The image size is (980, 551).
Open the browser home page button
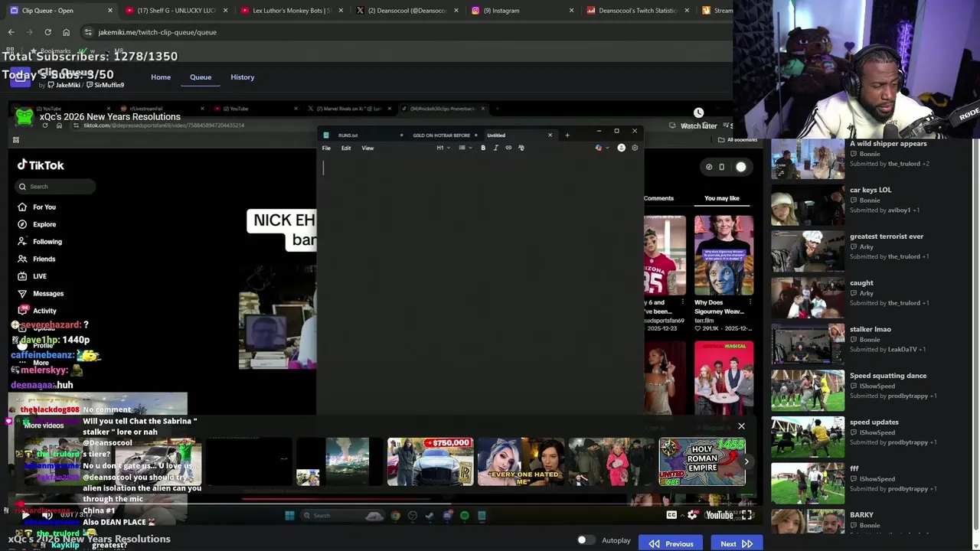point(66,32)
